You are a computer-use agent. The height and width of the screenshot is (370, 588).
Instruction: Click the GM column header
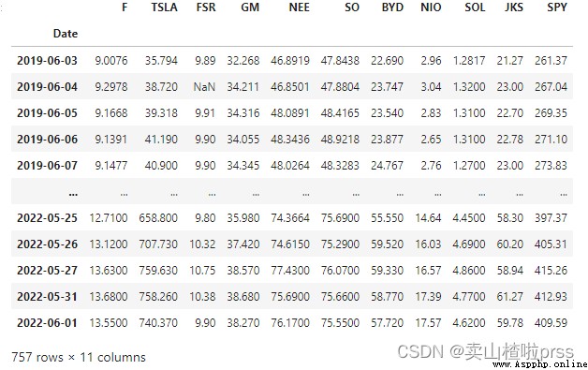250,7
